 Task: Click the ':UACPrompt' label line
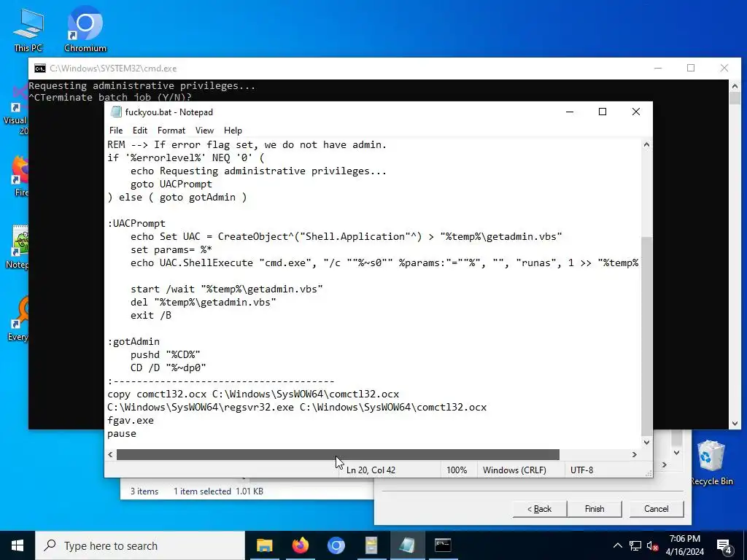coord(136,223)
